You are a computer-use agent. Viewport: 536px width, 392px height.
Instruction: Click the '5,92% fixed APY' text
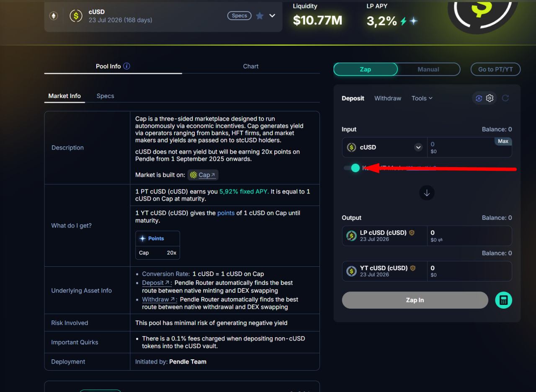tap(245, 191)
